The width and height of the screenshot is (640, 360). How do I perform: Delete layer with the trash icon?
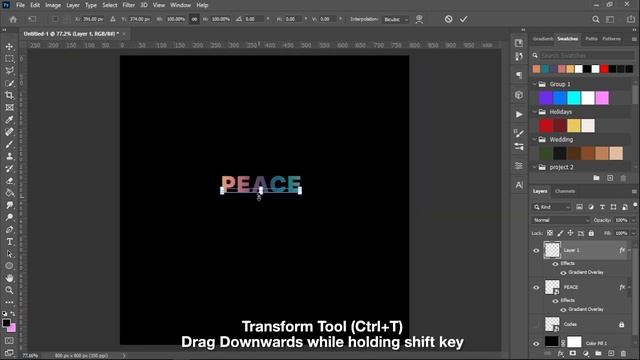pos(623,353)
